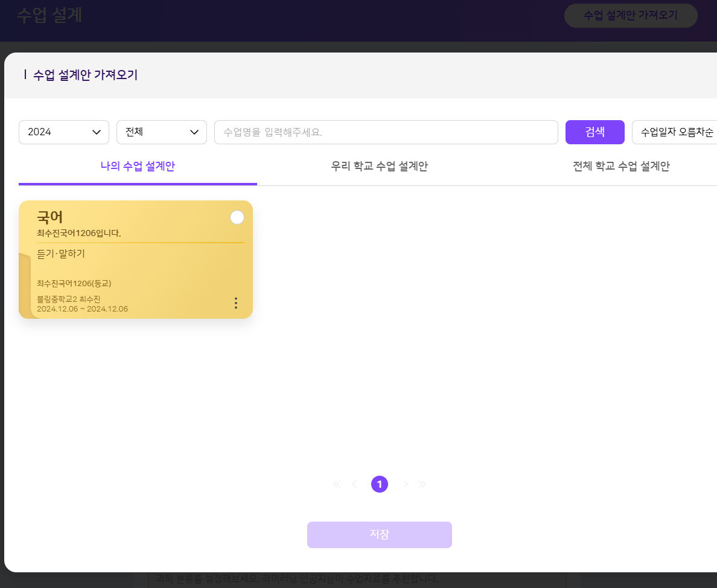717x588 pixels.
Task: Go to the previous page arrow
Action: (x=354, y=484)
